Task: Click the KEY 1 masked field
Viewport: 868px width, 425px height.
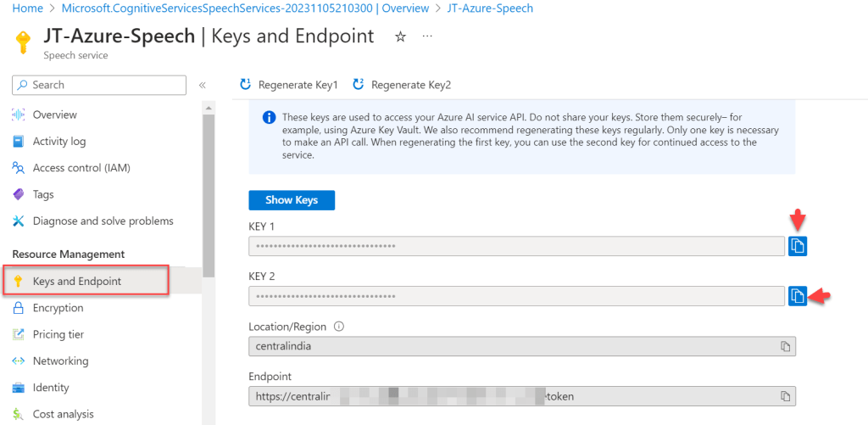Action: tap(516, 246)
